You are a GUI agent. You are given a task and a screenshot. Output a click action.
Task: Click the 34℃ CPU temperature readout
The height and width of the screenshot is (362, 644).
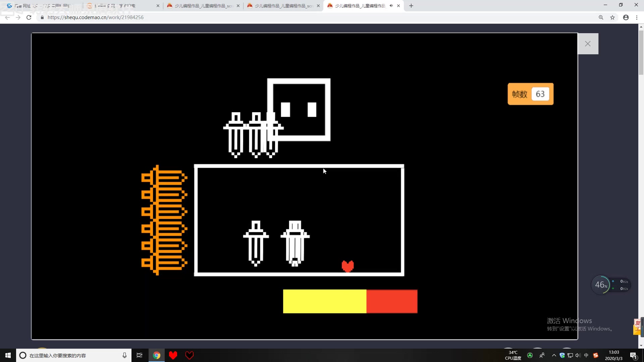tap(513, 355)
